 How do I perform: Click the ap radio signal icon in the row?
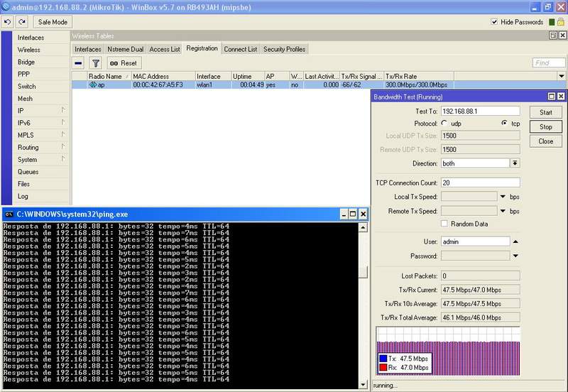pyautogui.click(x=92, y=85)
